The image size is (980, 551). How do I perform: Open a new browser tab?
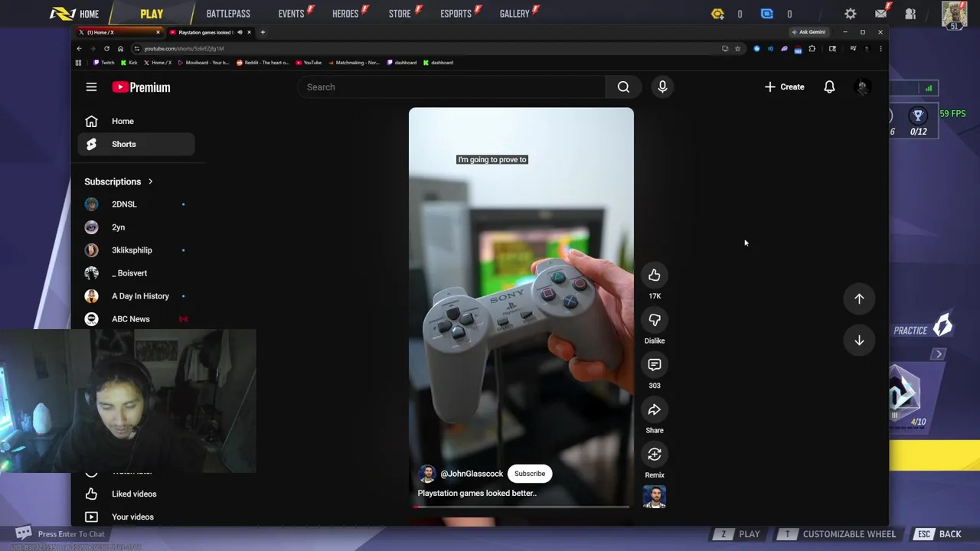pos(263,32)
